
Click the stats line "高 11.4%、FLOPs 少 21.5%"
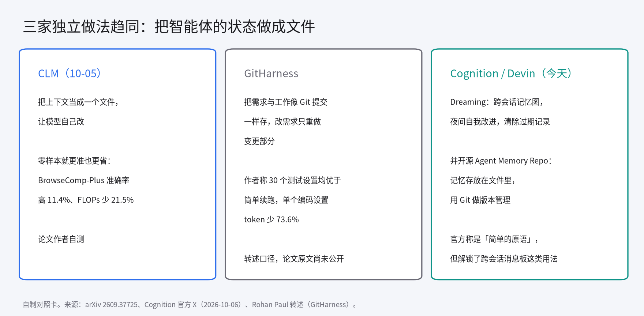[x=86, y=200]
